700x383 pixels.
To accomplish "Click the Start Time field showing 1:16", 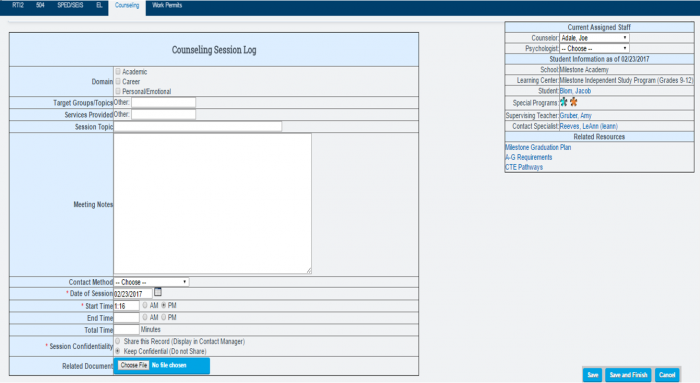I will pos(126,306).
